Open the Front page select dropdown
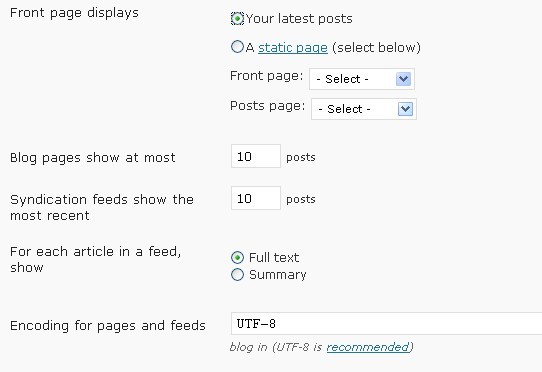 pos(362,79)
